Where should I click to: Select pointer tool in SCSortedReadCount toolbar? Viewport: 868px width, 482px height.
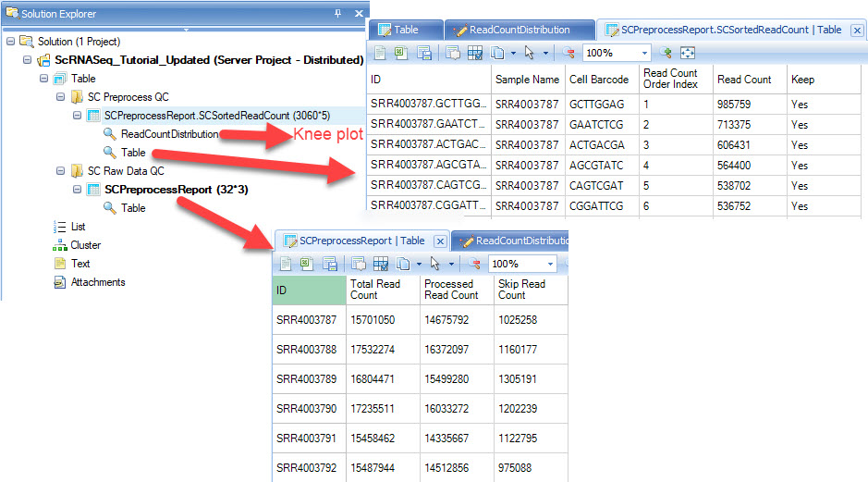click(x=530, y=53)
